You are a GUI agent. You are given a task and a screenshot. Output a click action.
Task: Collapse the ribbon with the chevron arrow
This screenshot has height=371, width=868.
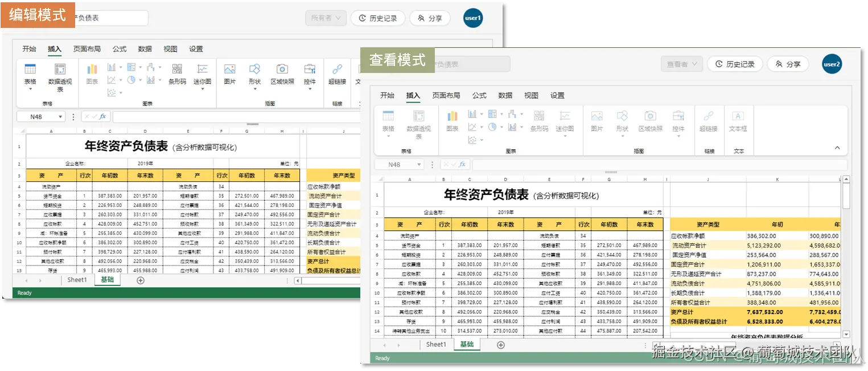tap(837, 147)
